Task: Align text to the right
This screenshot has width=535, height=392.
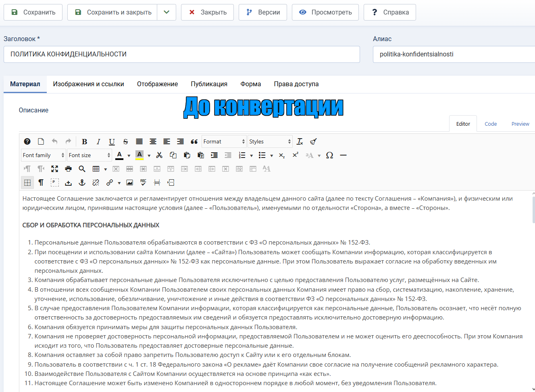Action: 181,141
